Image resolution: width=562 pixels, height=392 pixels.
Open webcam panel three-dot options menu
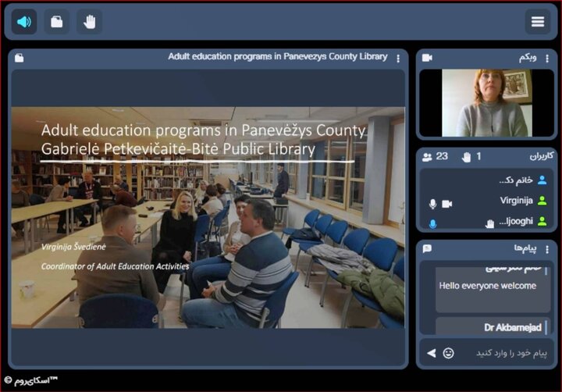pyautogui.click(x=549, y=58)
